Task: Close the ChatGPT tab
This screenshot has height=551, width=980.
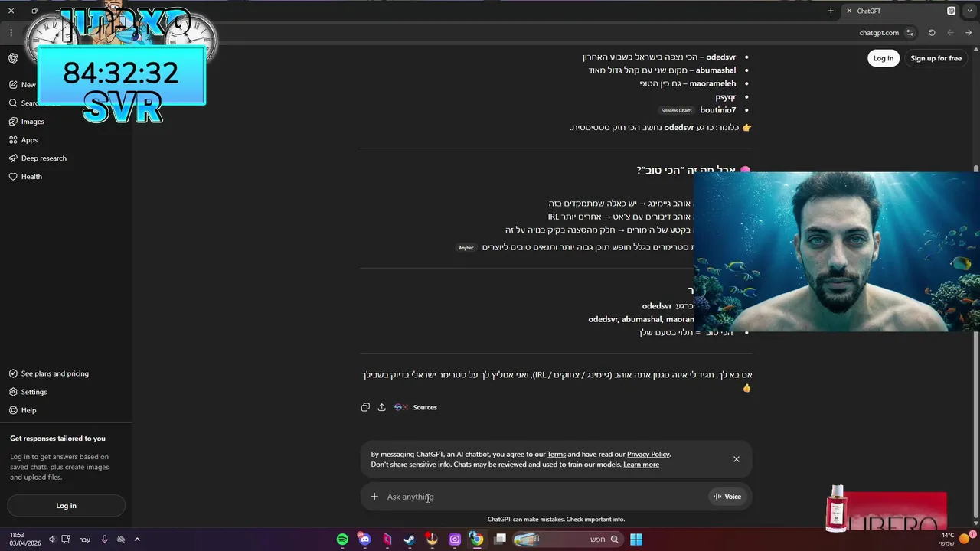Action: [849, 11]
